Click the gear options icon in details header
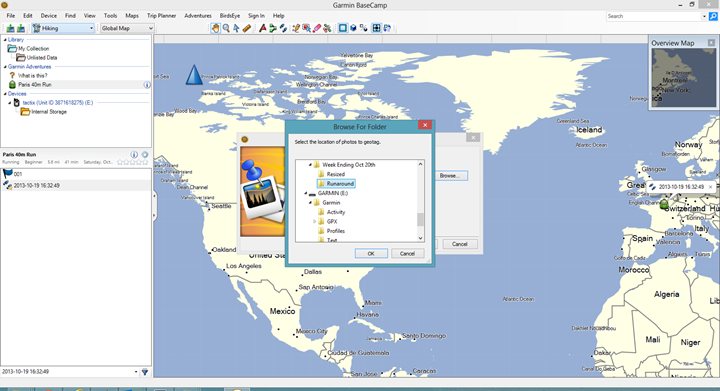Viewport: 720px width, 391px height. [145, 155]
